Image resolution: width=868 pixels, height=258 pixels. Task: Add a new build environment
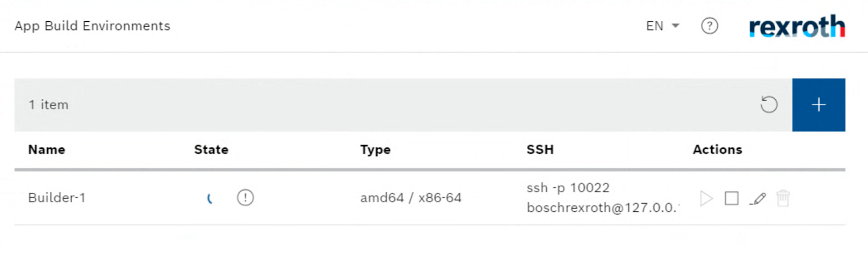[819, 105]
